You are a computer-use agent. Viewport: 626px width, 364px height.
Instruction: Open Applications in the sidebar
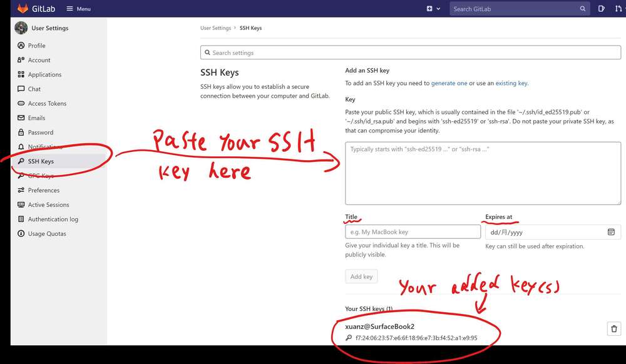pyautogui.click(x=44, y=74)
